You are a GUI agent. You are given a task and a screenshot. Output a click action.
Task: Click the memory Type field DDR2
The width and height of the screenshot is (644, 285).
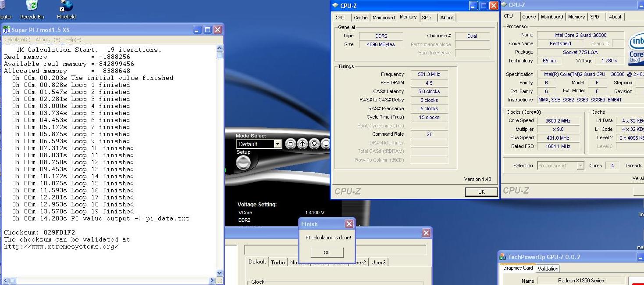pyautogui.click(x=381, y=36)
